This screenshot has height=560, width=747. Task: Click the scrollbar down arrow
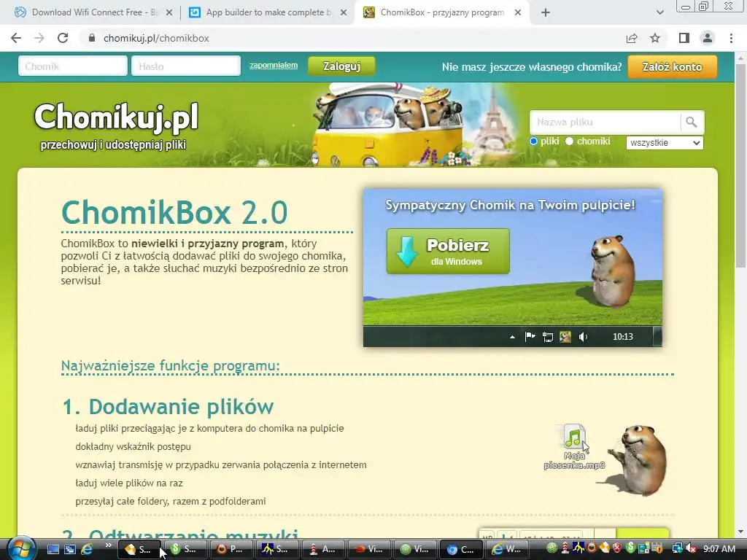740,532
